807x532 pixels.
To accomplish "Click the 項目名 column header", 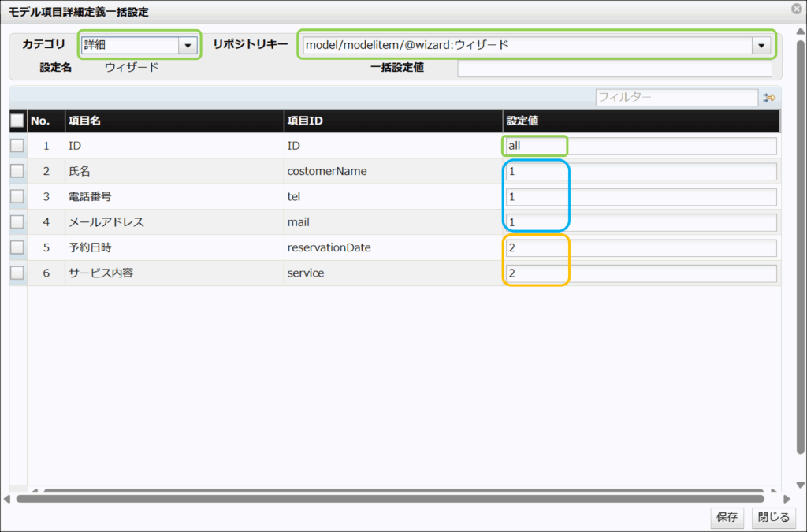I will 173,121.
